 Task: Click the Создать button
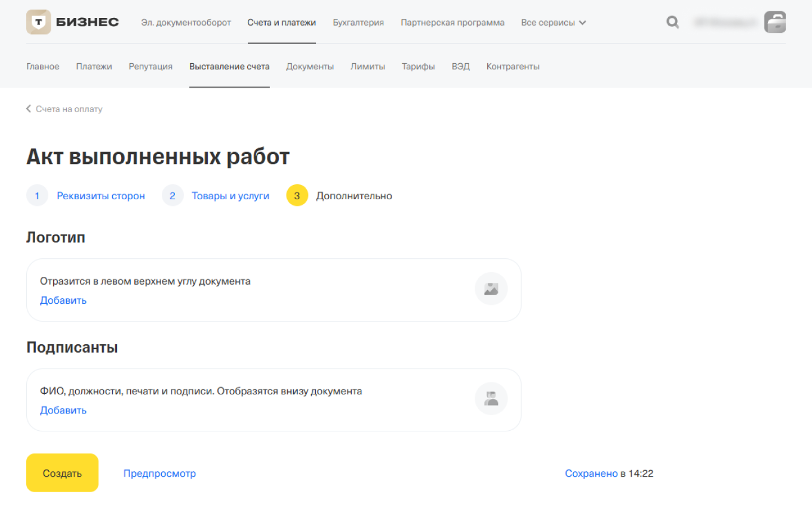pyautogui.click(x=62, y=473)
